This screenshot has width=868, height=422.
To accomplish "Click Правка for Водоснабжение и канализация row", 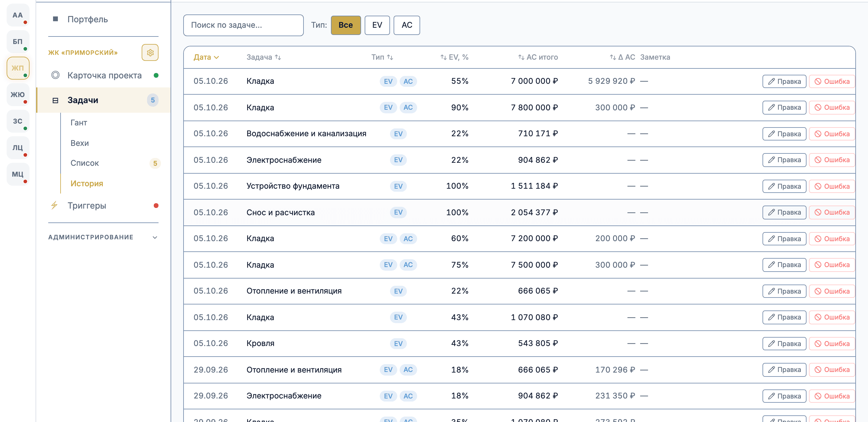I will coord(784,134).
